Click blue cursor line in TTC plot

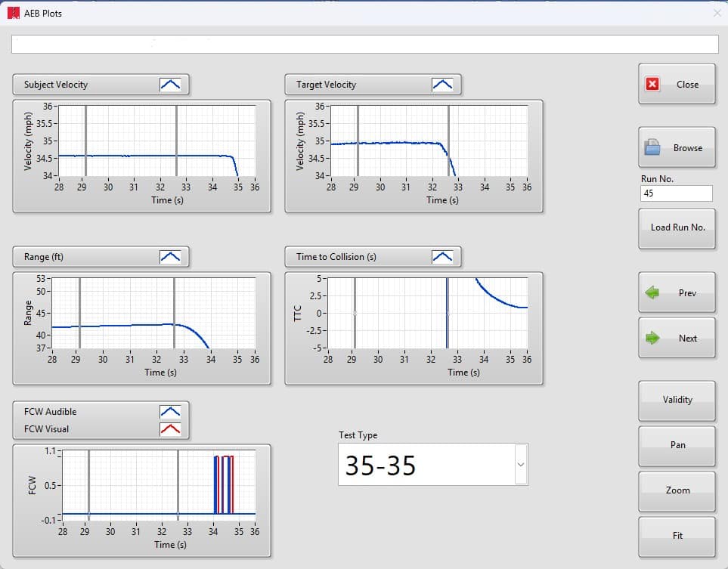tap(447, 314)
